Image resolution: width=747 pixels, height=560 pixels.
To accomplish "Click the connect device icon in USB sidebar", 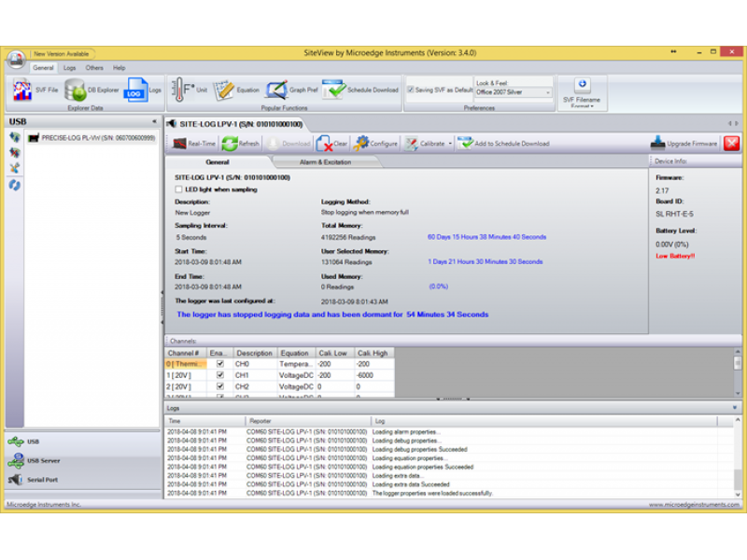I will coord(15,137).
